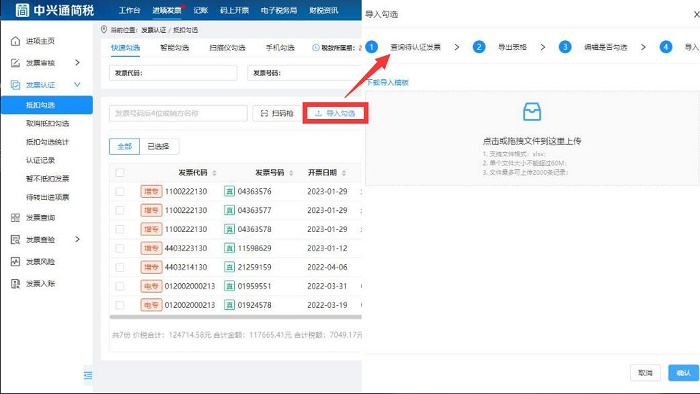The width and height of the screenshot is (700, 394).
Task: Click 增专 tag in row 04363578
Action: tap(151, 229)
